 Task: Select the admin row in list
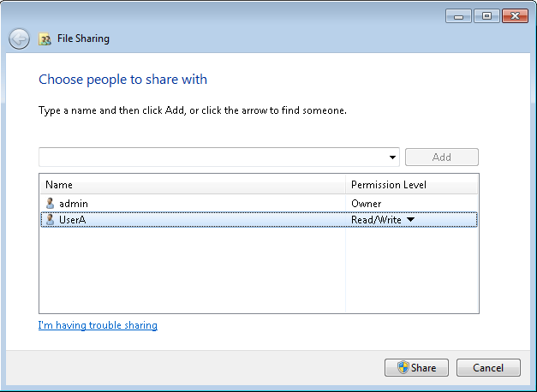click(x=259, y=204)
